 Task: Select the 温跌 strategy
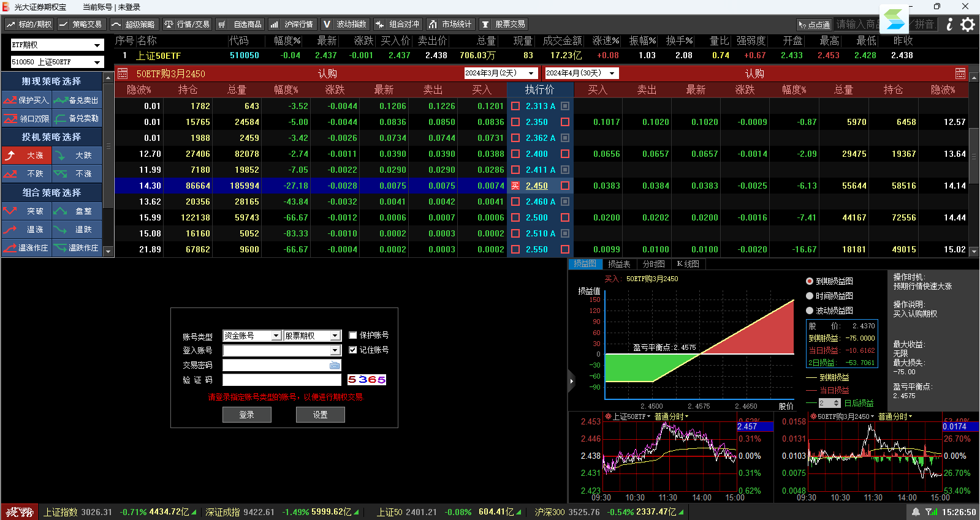click(77, 230)
